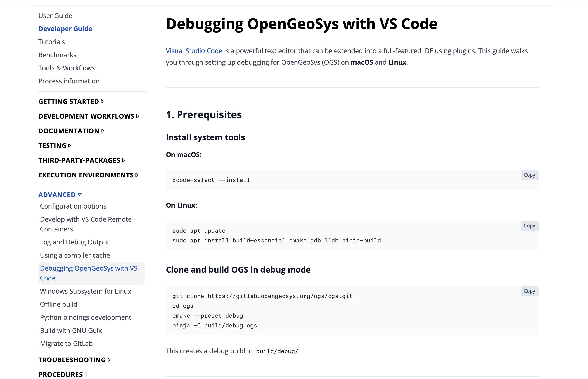
Task: Copy the xcode-select install command
Action: 529,175
